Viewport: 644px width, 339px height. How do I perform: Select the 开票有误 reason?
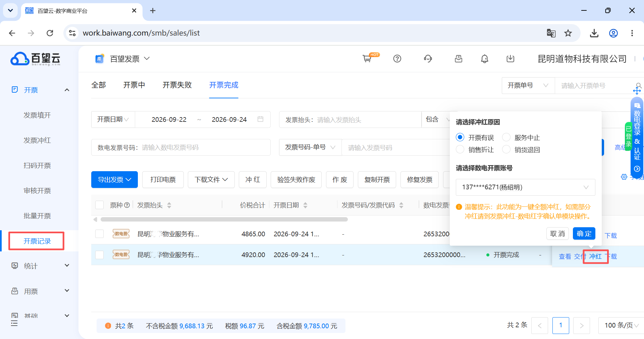[x=460, y=137]
